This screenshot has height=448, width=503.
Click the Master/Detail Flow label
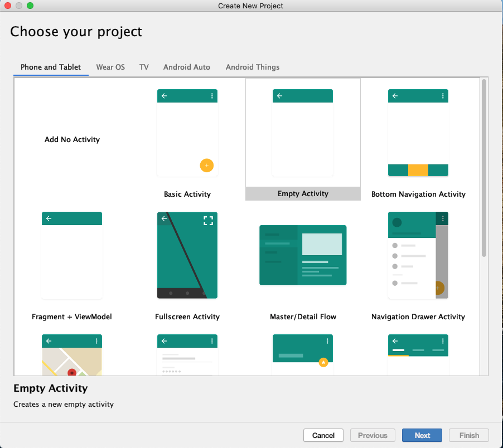coord(303,316)
